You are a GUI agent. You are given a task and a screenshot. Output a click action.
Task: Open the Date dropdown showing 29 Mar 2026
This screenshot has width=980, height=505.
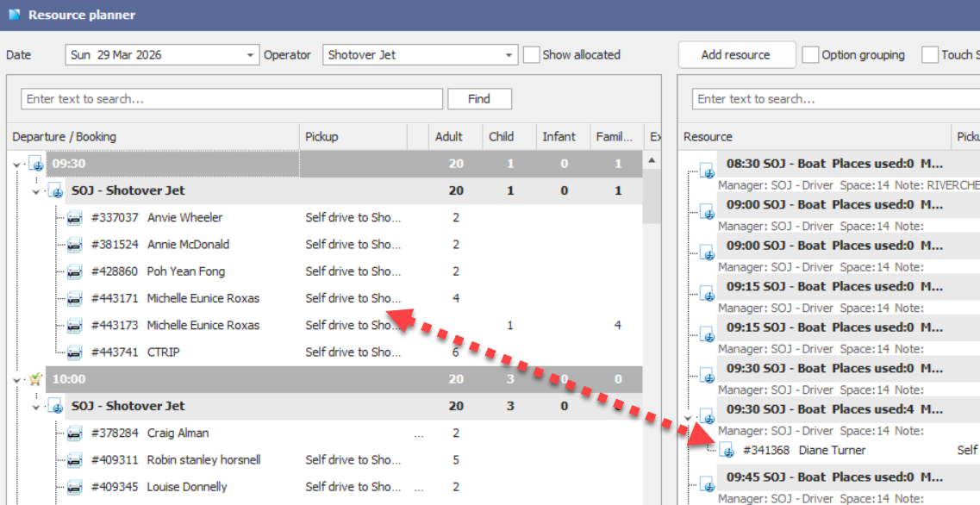(x=249, y=55)
